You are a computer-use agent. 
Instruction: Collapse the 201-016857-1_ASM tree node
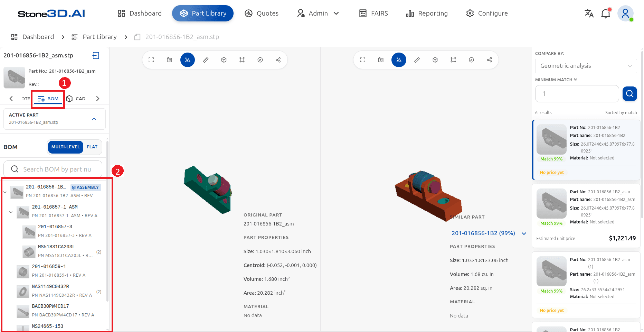pos(11,212)
